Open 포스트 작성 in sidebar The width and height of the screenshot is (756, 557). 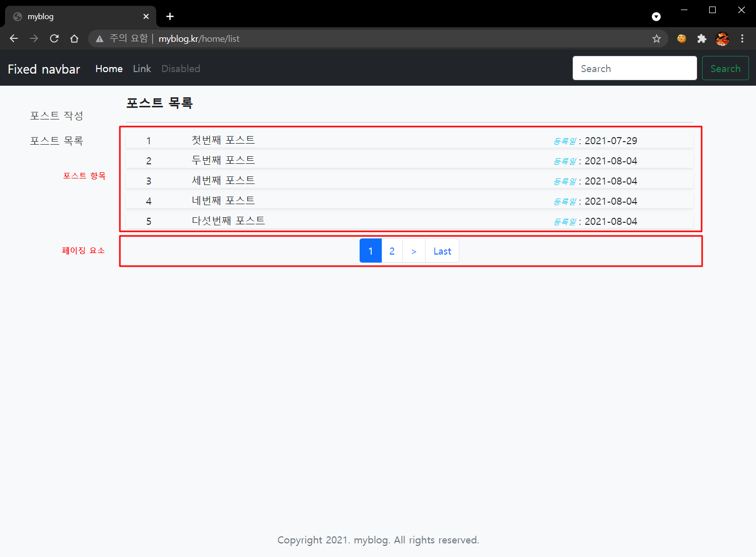(x=56, y=115)
